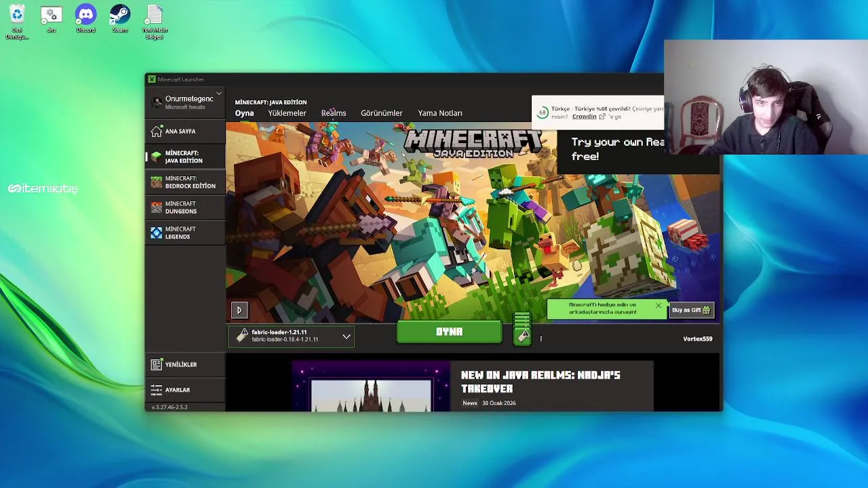Select Minecraft: Java Edition grass block icon
The width and height of the screenshot is (868, 488).
tap(157, 157)
